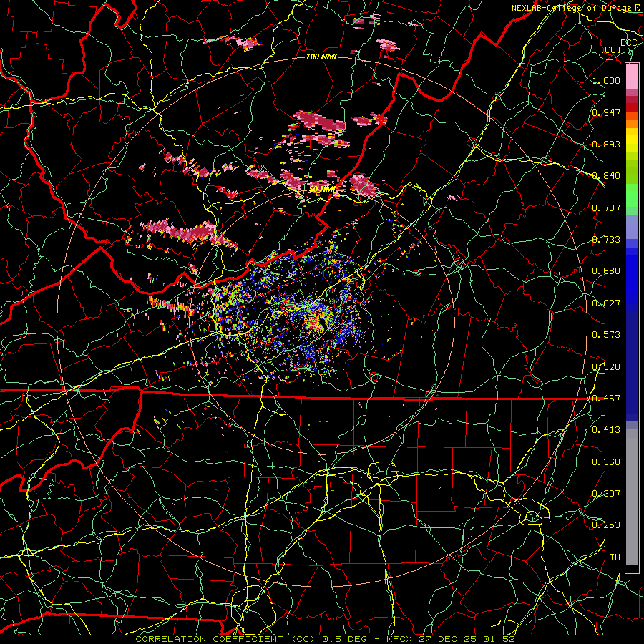The width and height of the screenshot is (644, 644).
Task: Click the 0.360 color scale value
Action: (606, 462)
